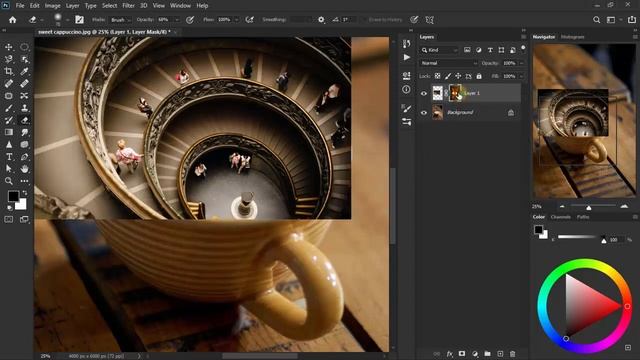Delete layer with trash icon

513,353
